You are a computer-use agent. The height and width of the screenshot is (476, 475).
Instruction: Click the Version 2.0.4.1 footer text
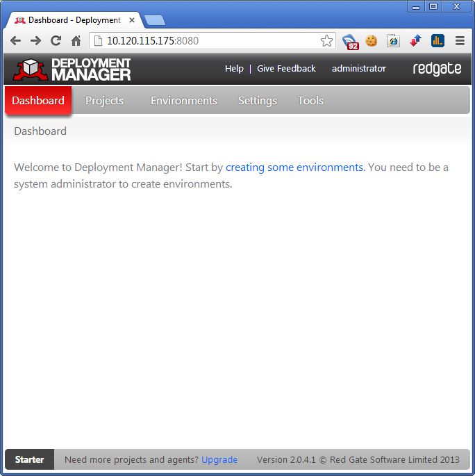[358, 459]
